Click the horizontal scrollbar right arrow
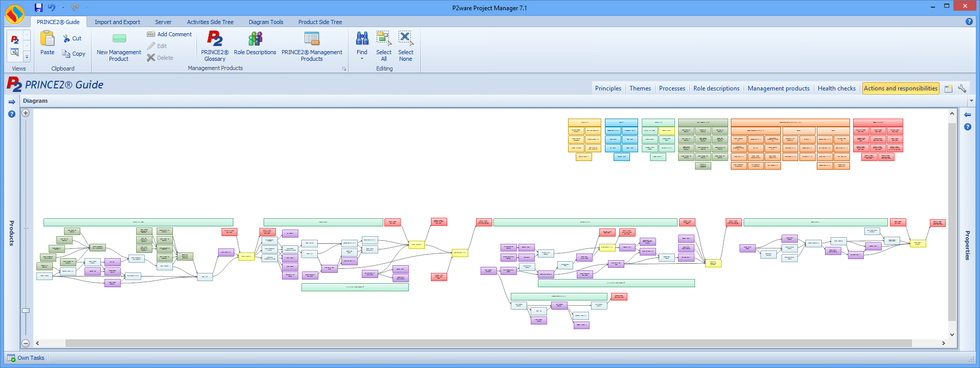980x368 pixels. tap(943, 343)
